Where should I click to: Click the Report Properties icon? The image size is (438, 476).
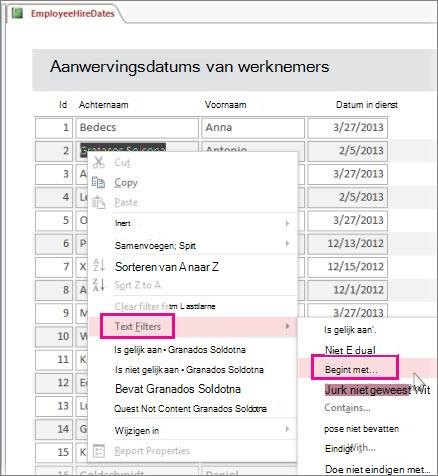99,451
